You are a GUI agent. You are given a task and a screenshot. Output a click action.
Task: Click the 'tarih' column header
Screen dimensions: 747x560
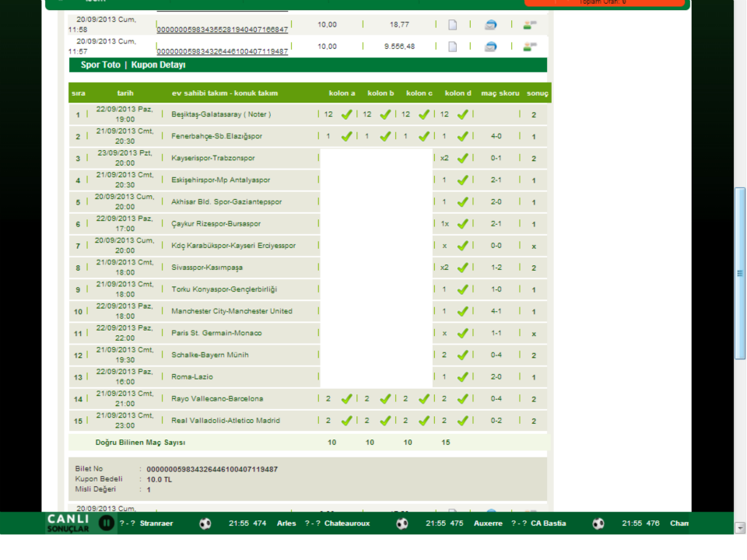[125, 93]
